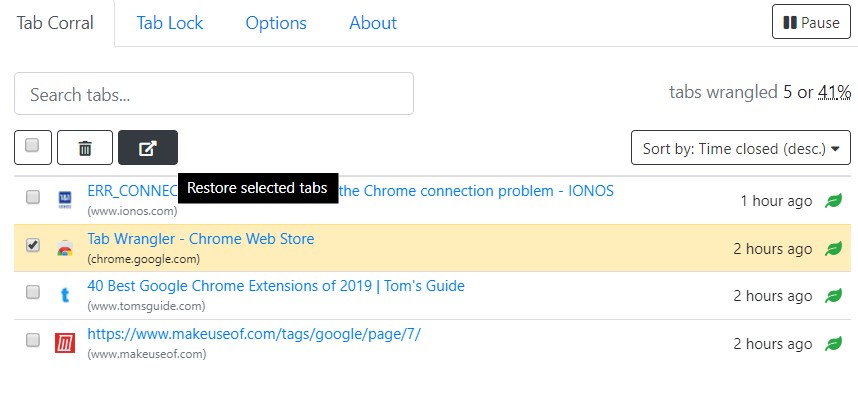Open the makeuseof.com/tags/google/page/7 link

(254, 334)
